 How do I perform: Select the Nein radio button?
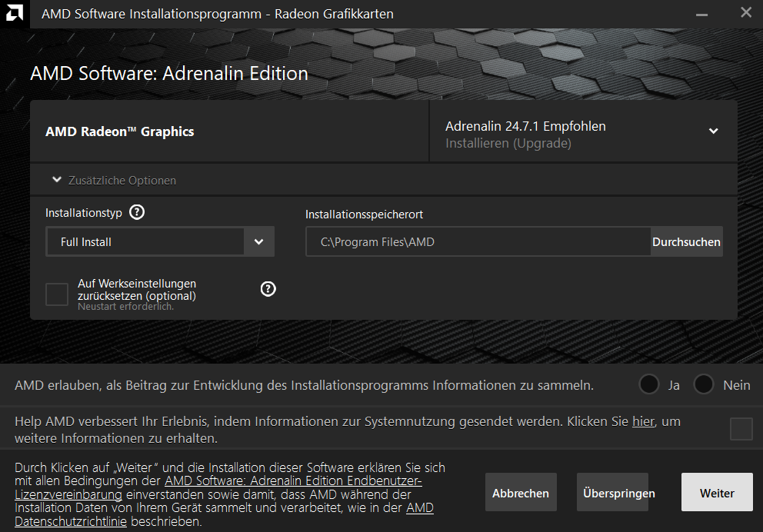703,384
